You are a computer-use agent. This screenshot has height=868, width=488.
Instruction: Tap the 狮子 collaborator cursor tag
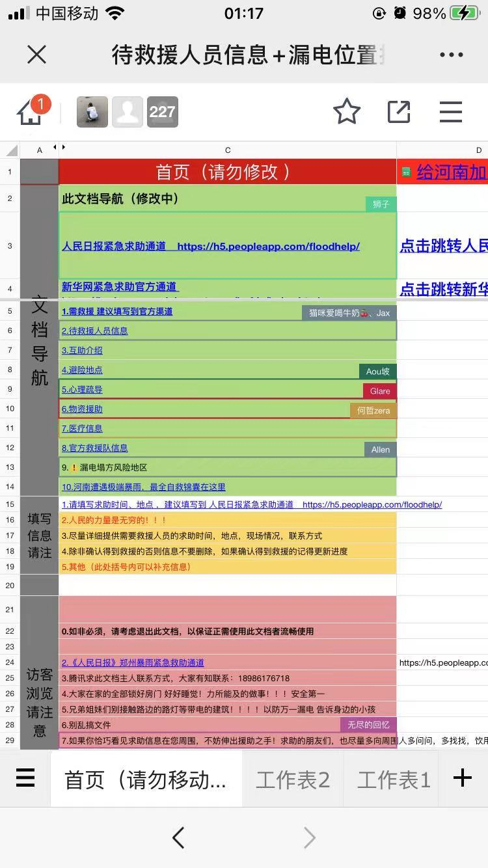(x=381, y=204)
